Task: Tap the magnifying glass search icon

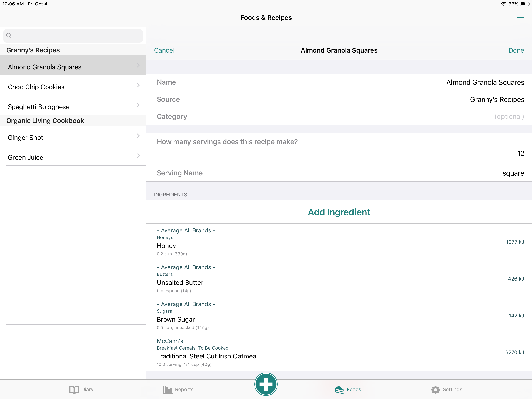Action: (9, 36)
